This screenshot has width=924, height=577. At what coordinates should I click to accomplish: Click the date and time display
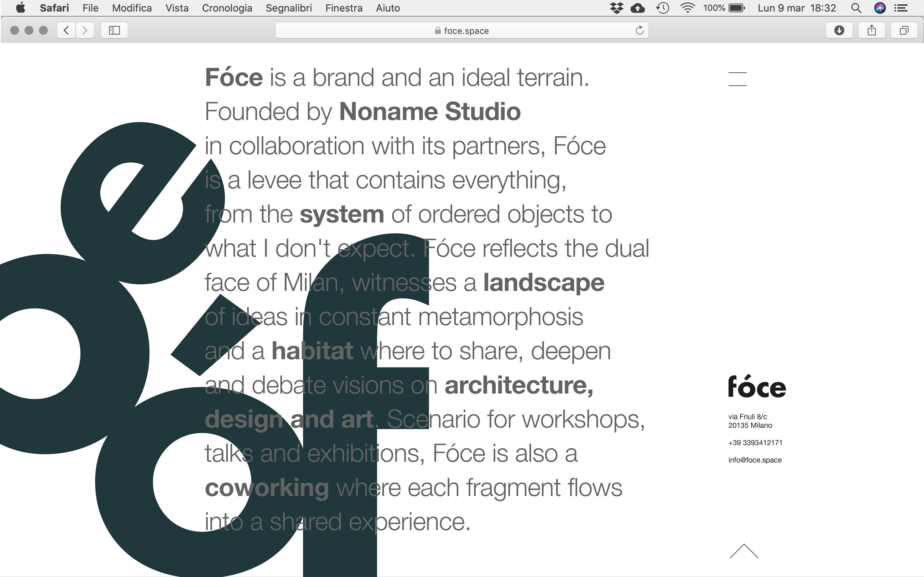click(796, 8)
